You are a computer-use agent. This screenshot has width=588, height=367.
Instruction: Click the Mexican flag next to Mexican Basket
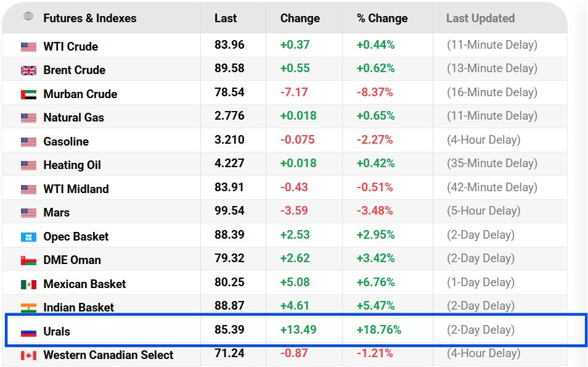tap(28, 284)
